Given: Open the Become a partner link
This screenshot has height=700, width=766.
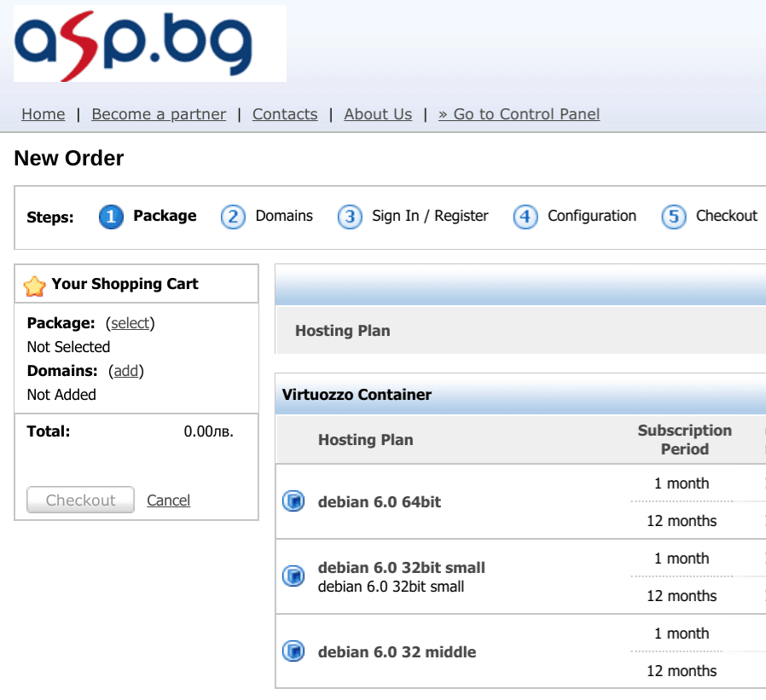Looking at the screenshot, I should coord(159,114).
